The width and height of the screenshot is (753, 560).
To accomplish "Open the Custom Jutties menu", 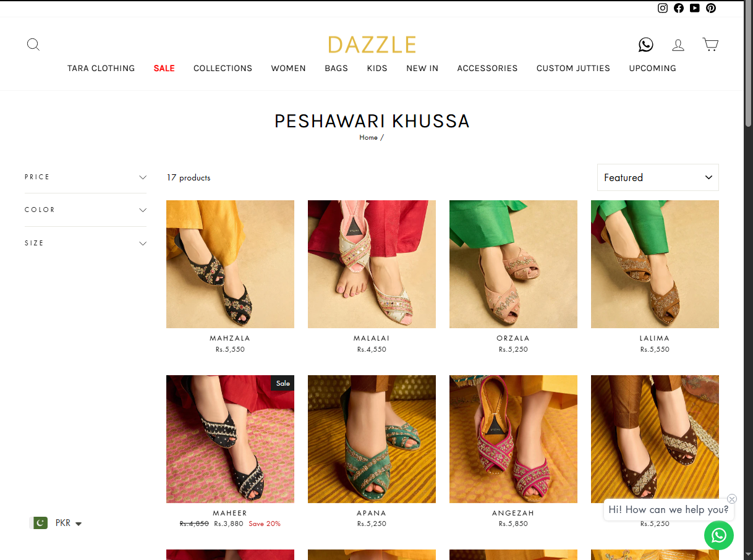I will (x=573, y=68).
